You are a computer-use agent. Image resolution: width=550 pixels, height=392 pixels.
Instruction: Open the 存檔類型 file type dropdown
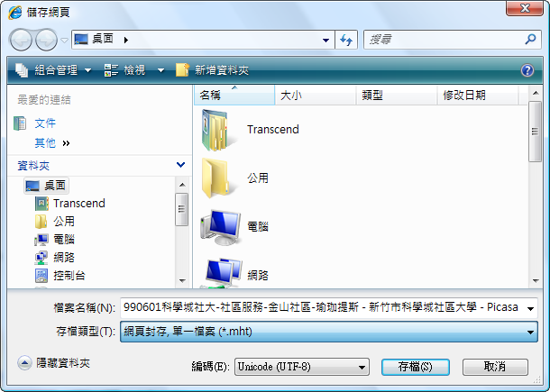click(x=329, y=332)
